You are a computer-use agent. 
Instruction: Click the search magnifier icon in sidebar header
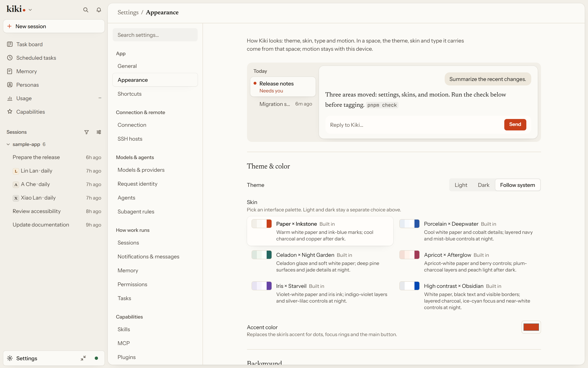(86, 10)
